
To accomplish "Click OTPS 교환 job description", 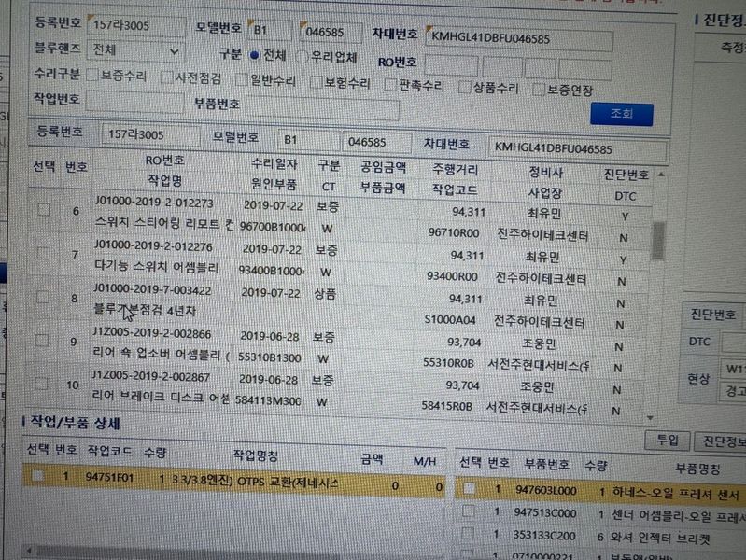I will (255, 482).
